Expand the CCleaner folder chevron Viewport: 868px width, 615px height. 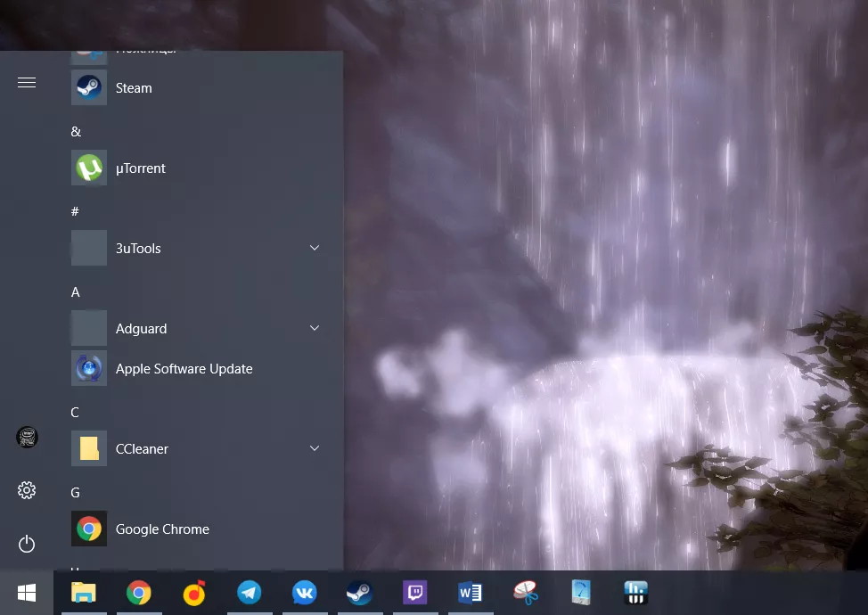point(315,447)
